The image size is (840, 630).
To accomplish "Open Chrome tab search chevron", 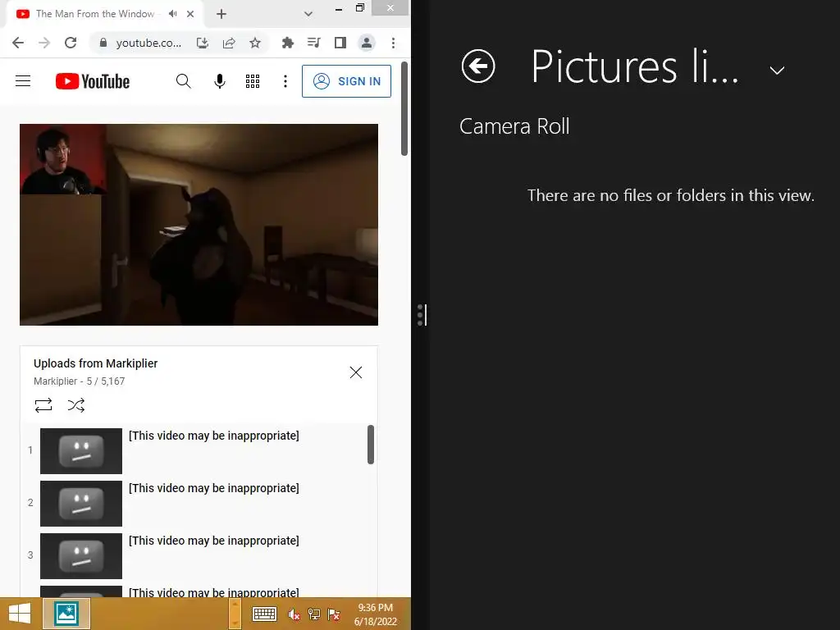I will point(308,14).
